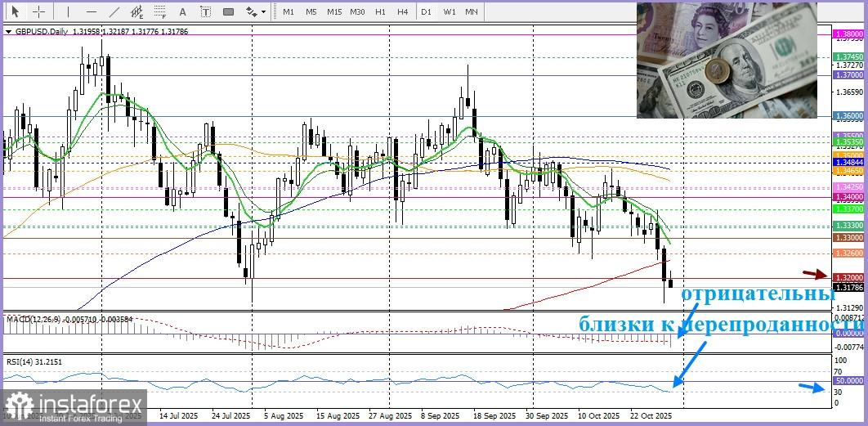Switch to M30 timeframe
Image resolution: width=868 pixels, height=426 pixels.
358,11
